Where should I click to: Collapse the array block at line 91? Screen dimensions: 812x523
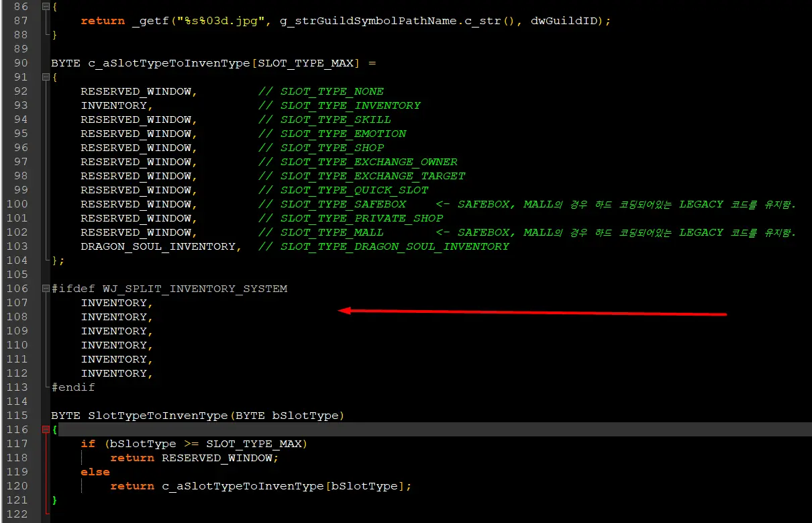tap(46, 77)
